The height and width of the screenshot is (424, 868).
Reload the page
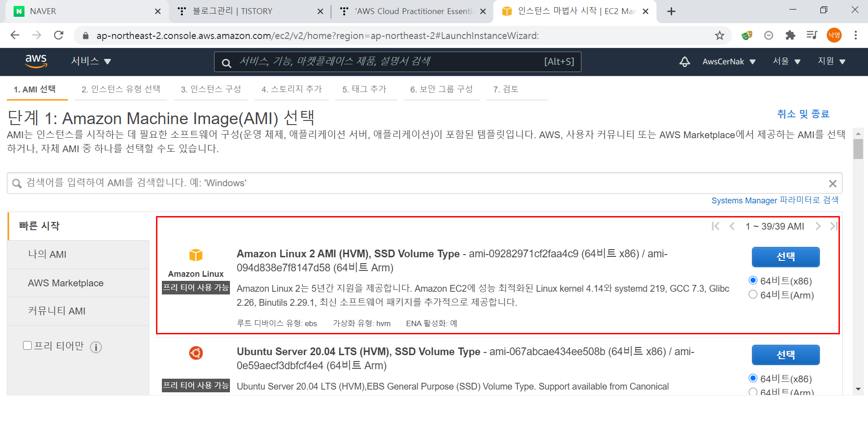point(59,35)
